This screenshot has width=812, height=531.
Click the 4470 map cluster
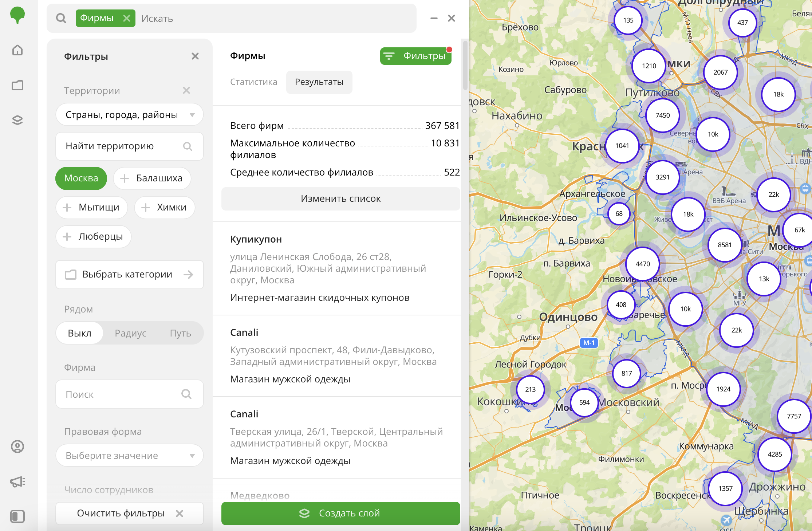[x=643, y=264]
